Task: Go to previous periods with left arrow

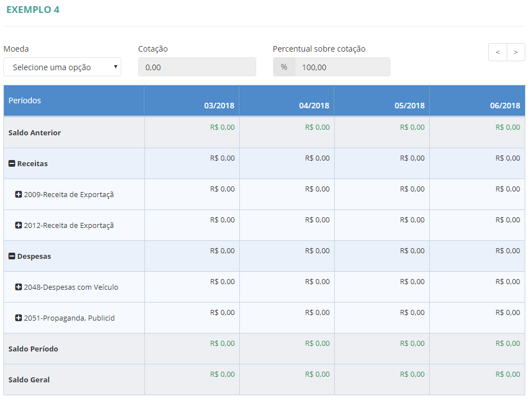Action: tap(498, 52)
